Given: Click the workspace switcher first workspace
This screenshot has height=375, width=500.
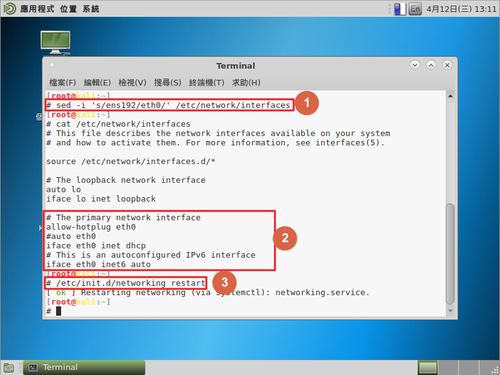Looking at the screenshot, I should click(428, 368).
